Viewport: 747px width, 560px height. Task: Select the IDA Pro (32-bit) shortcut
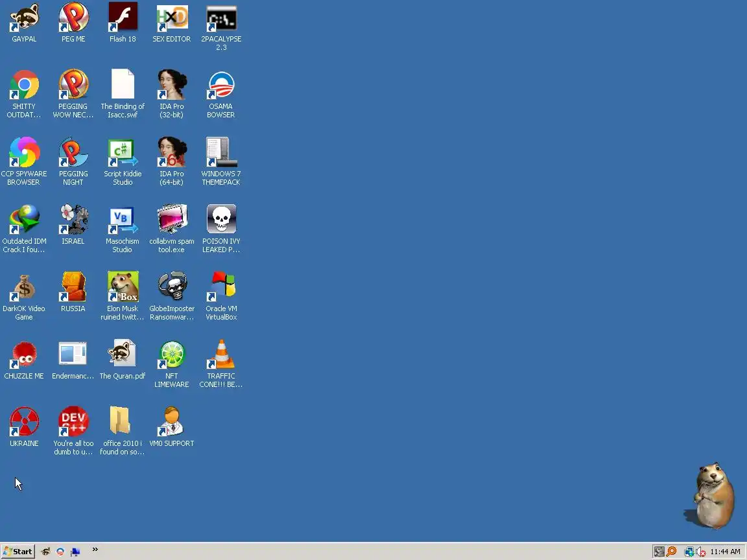point(171,85)
